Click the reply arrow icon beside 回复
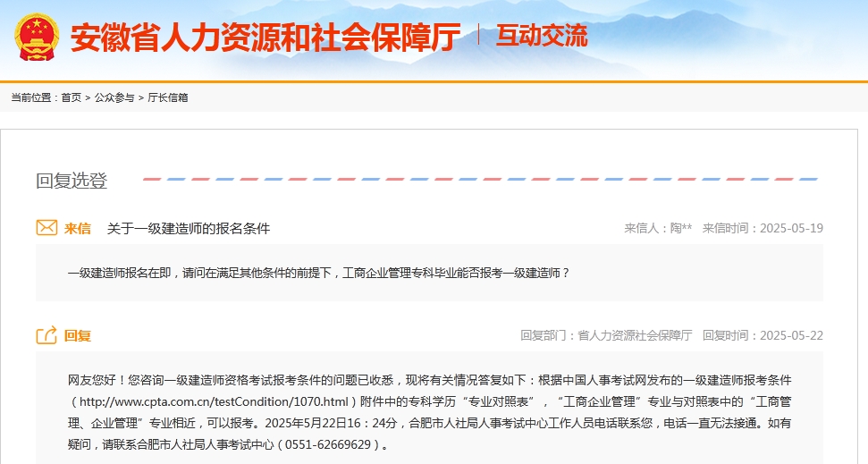868x464 pixels. click(x=46, y=335)
